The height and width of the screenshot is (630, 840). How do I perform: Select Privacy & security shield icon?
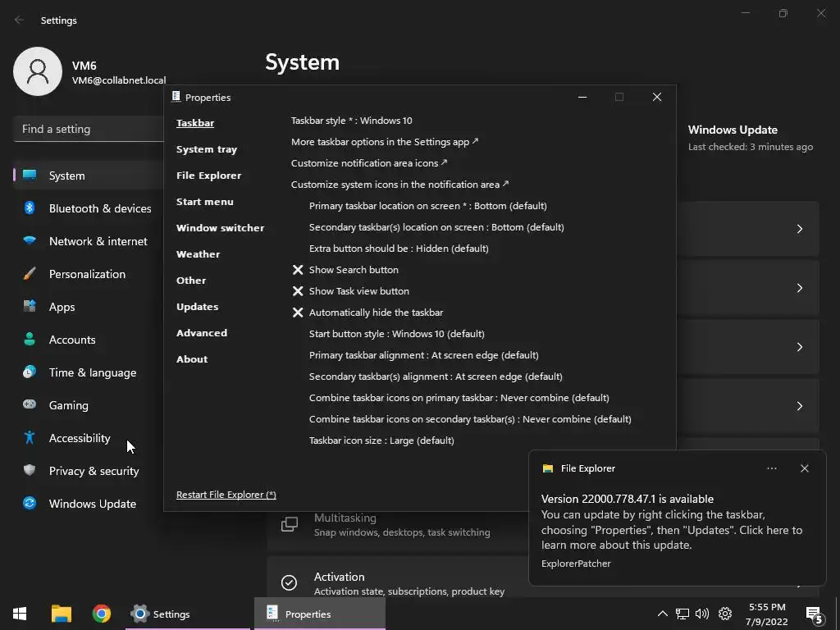pos(30,470)
